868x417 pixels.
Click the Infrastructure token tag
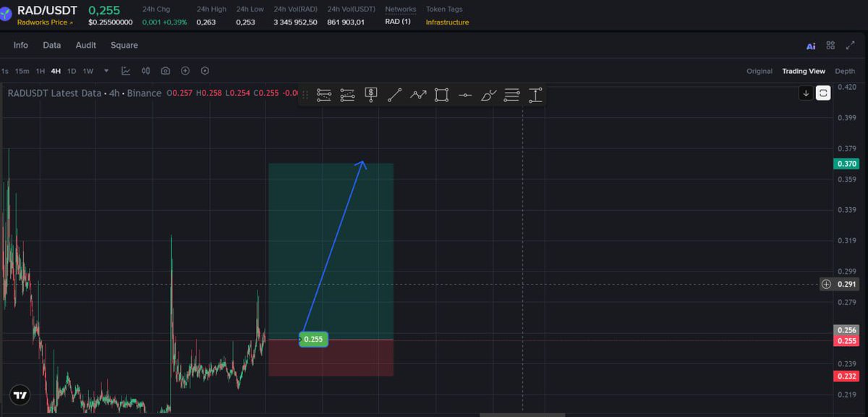coord(447,22)
